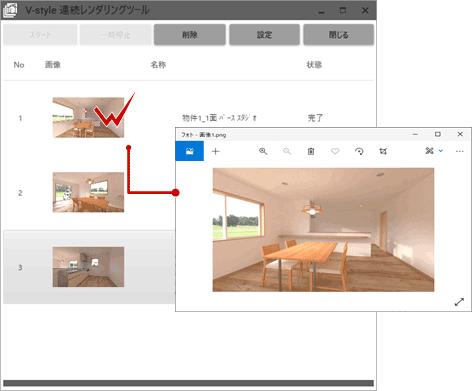The height and width of the screenshot is (391, 472).
Task: Select the row 3 kitchen thumbnail
Action: pyautogui.click(x=88, y=267)
